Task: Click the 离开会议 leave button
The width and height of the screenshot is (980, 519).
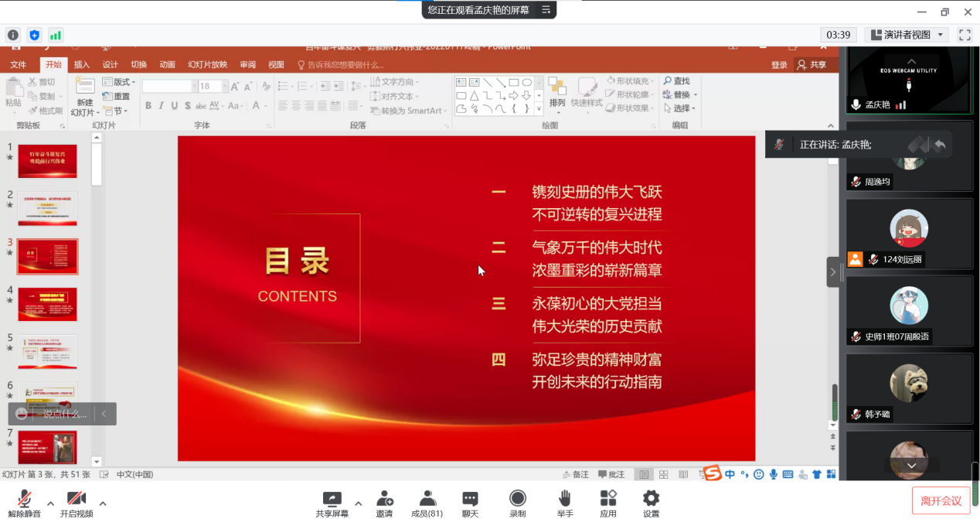Action: pos(941,501)
